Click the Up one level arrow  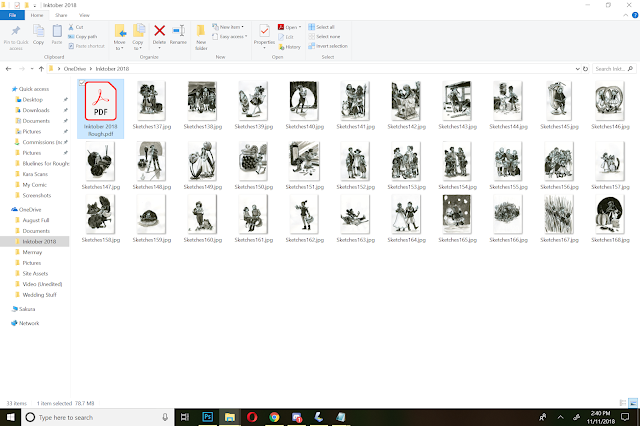(41, 69)
